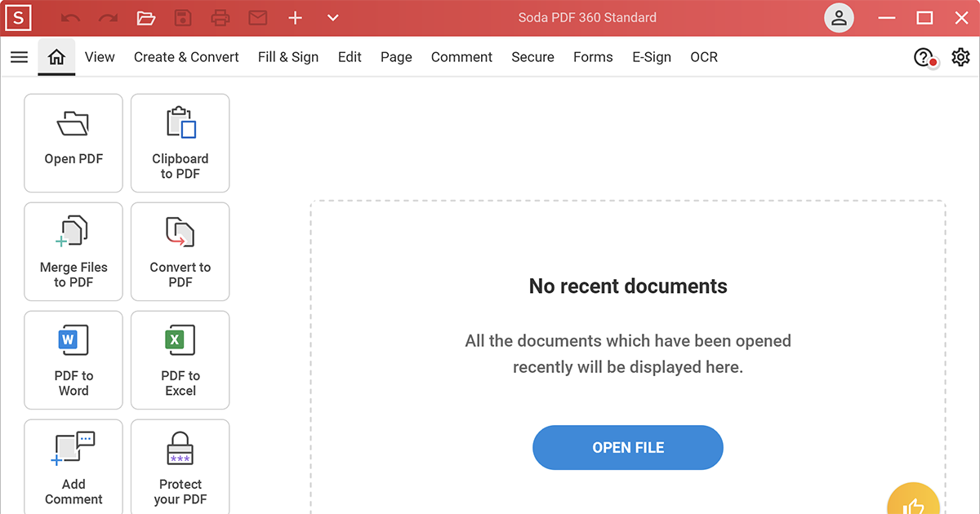The image size is (980, 514).
Task: Click the Add Comment tile
Action: pos(73,467)
